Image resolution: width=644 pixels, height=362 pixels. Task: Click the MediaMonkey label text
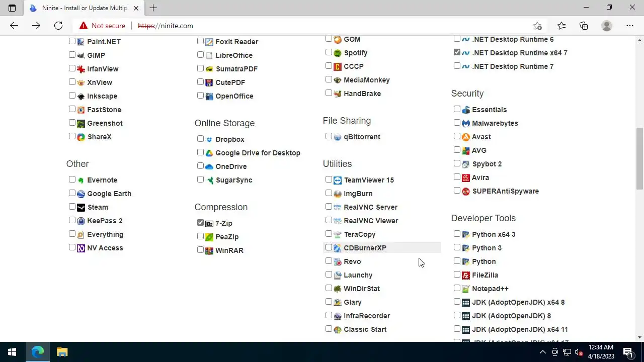[x=367, y=80]
